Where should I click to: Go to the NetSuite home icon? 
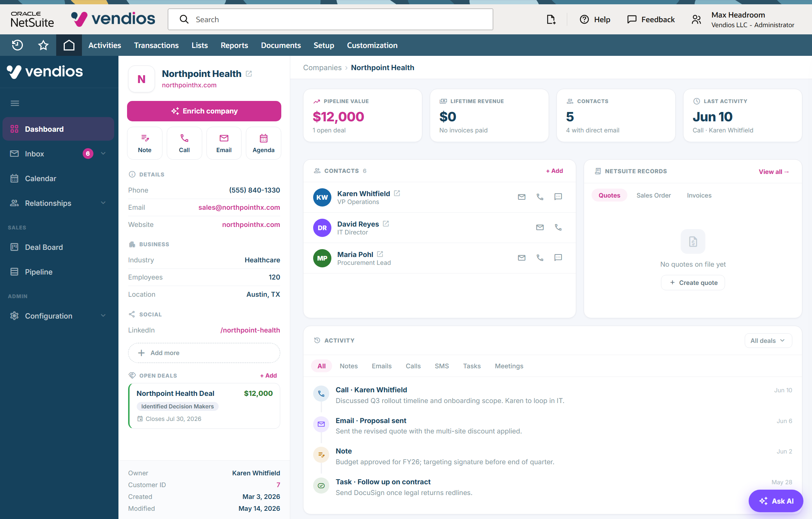pos(69,45)
